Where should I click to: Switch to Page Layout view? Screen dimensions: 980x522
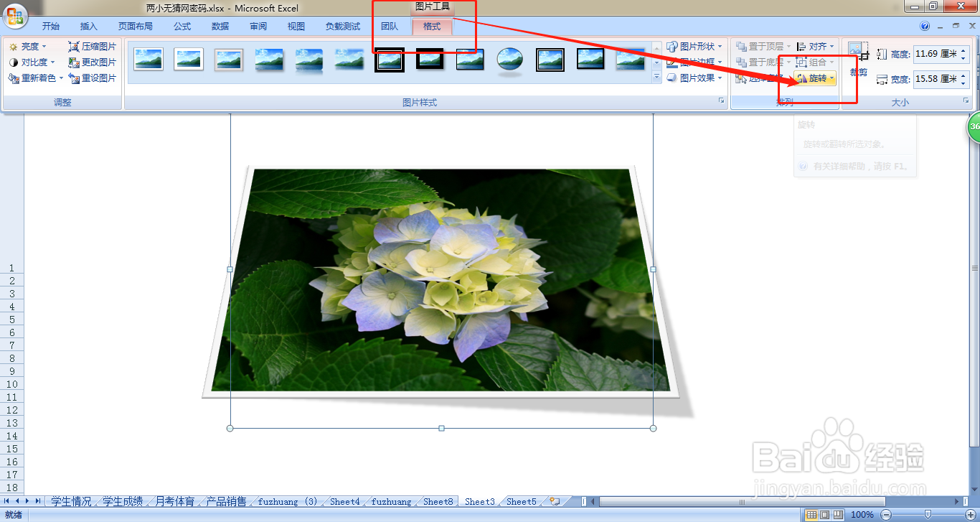[x=824, y=515]
